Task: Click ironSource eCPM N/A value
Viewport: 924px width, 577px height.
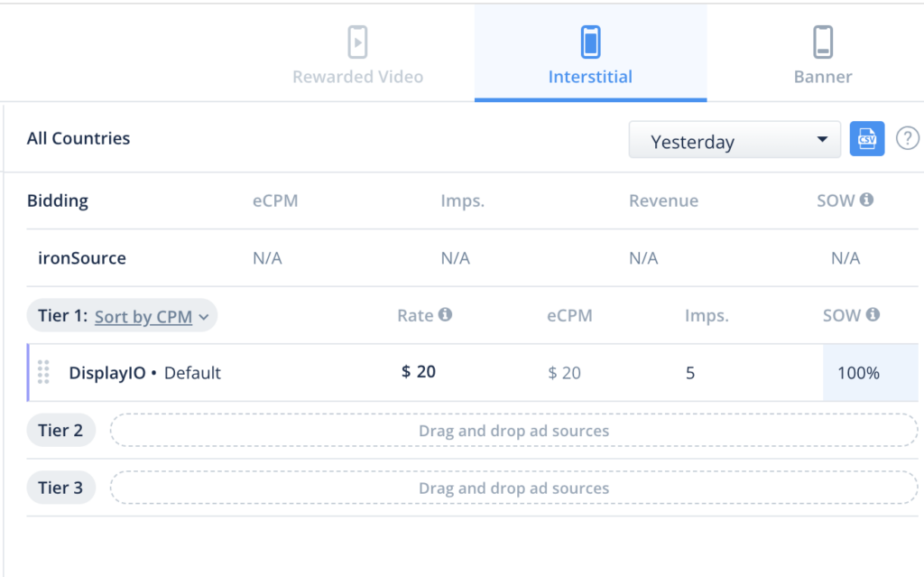Action: pos(267,258)
